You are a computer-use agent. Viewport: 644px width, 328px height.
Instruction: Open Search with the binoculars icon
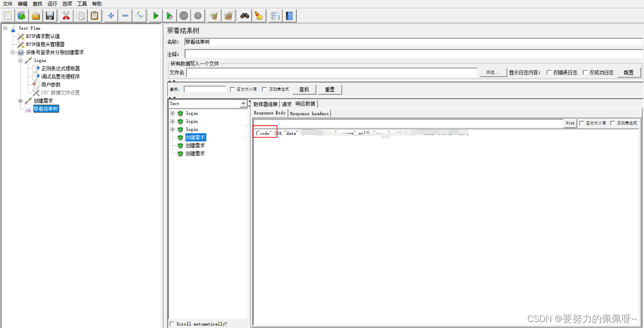[x=244, y=16]
